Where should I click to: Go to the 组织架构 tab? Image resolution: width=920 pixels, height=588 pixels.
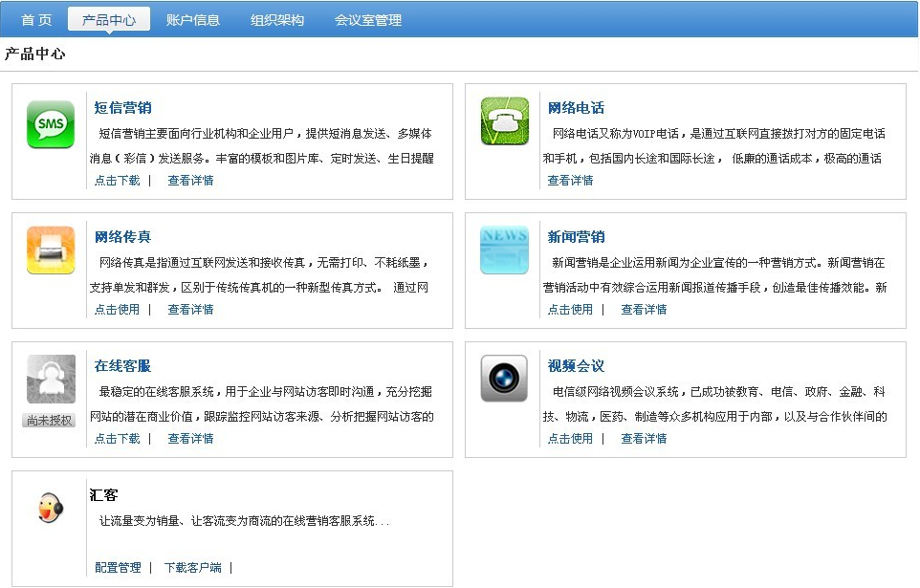(277, 20)
